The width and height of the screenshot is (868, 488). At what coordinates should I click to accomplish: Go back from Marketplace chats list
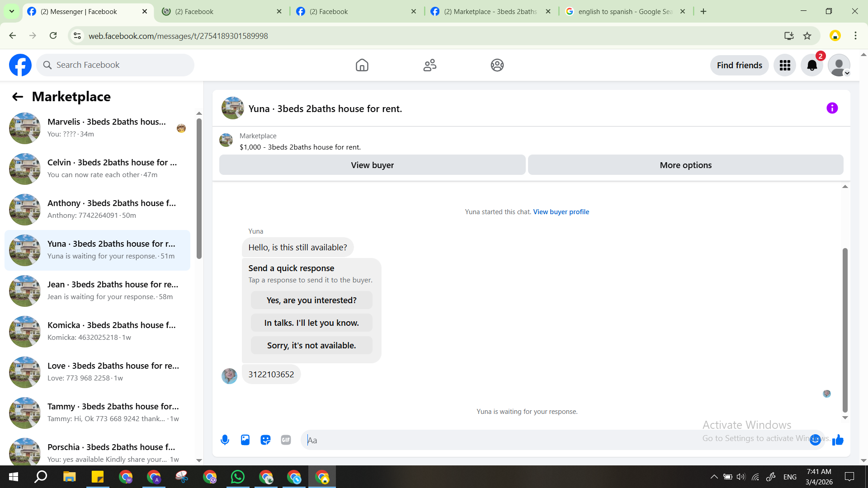point(18,97)
